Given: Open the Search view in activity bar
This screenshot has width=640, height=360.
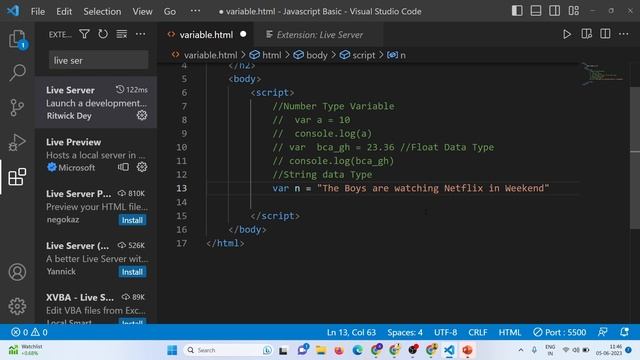Looking at the screenshot, I should (18, 73).
